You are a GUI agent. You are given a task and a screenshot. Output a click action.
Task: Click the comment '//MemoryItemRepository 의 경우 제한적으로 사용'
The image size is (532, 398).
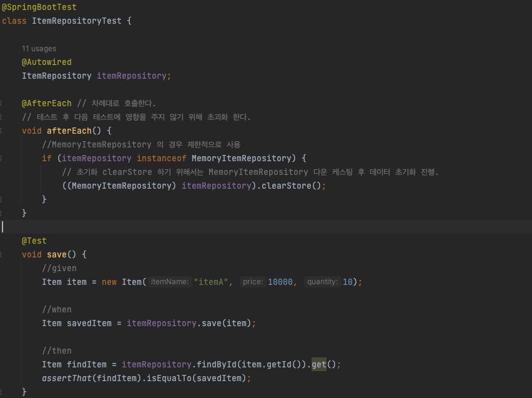tap(141, 145)
